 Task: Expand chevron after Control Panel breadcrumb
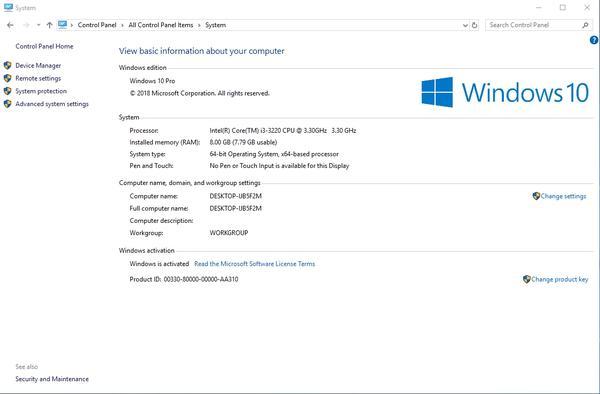click(122, 25)
